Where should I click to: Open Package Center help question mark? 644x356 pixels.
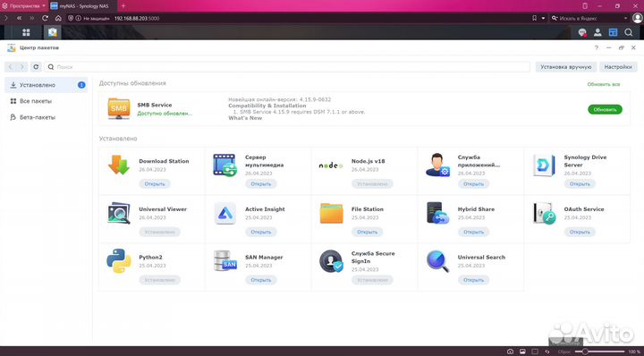point(597,47)
